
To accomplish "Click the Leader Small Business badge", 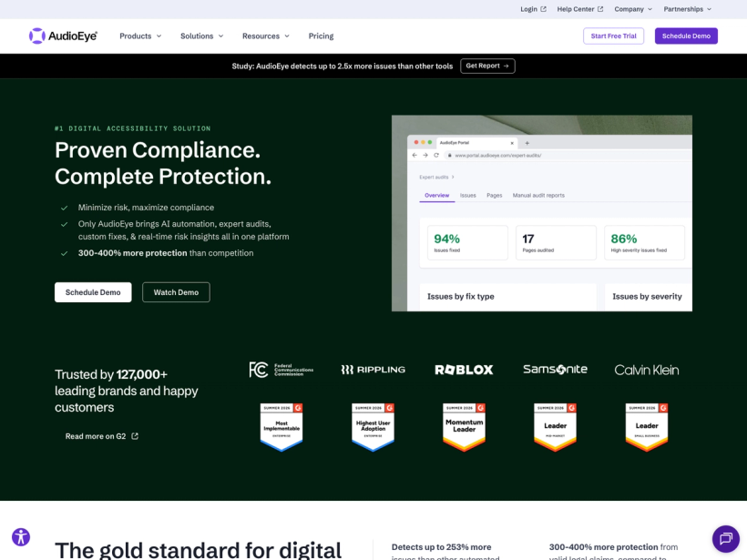I will click(647, 427).
